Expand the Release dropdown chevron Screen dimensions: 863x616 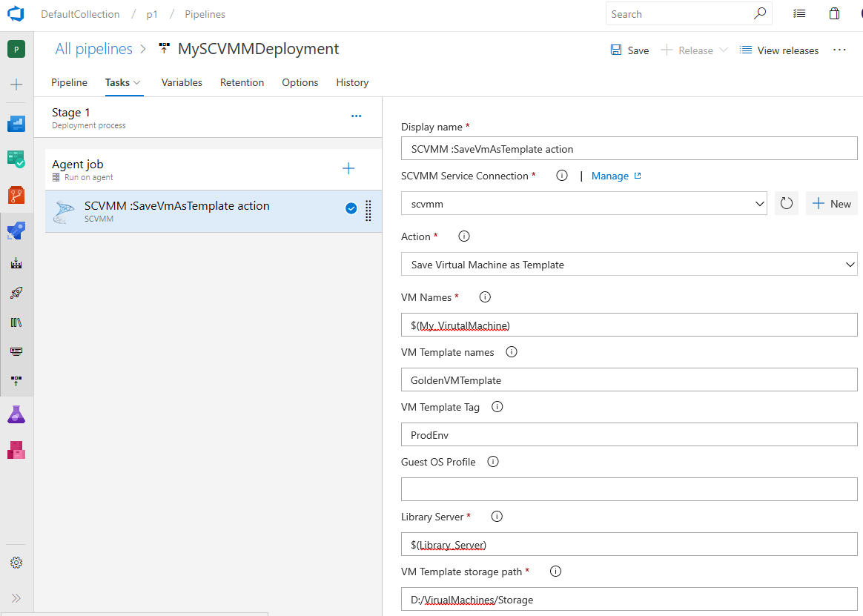point(724,50)
